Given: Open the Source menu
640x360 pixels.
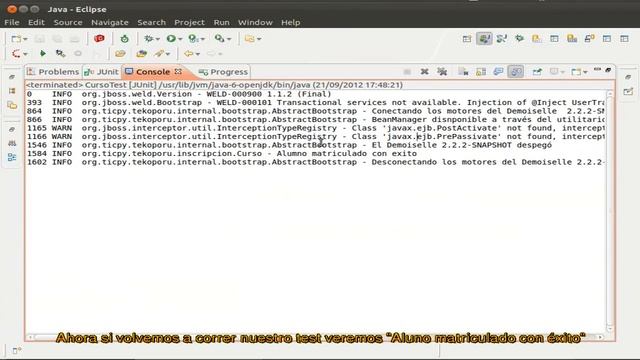Looking at the screenshot, I should click(68, 22).
